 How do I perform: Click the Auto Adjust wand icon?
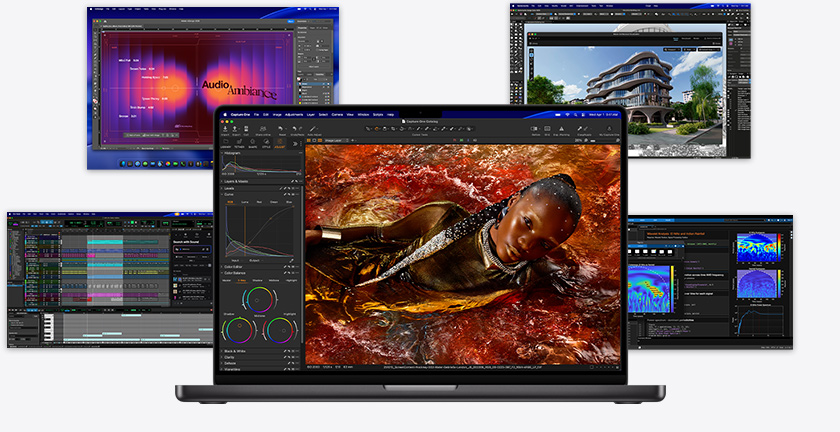click(312, 129)
